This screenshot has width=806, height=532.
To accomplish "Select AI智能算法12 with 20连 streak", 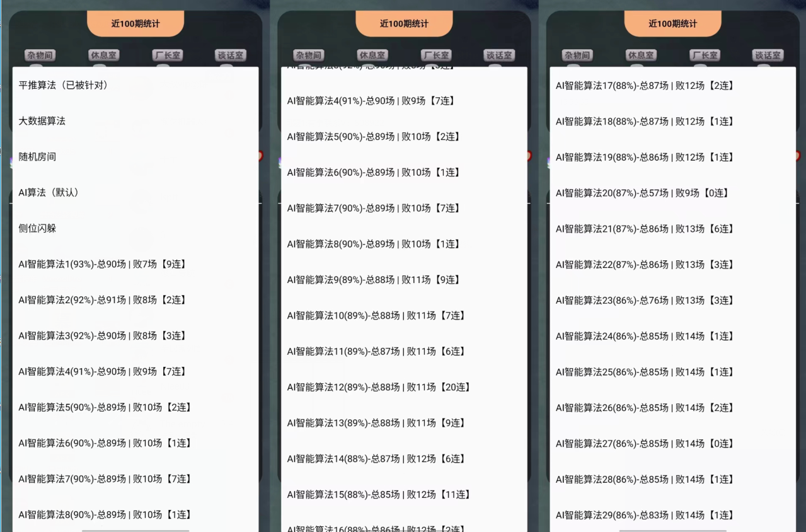I will click(379, 387).
